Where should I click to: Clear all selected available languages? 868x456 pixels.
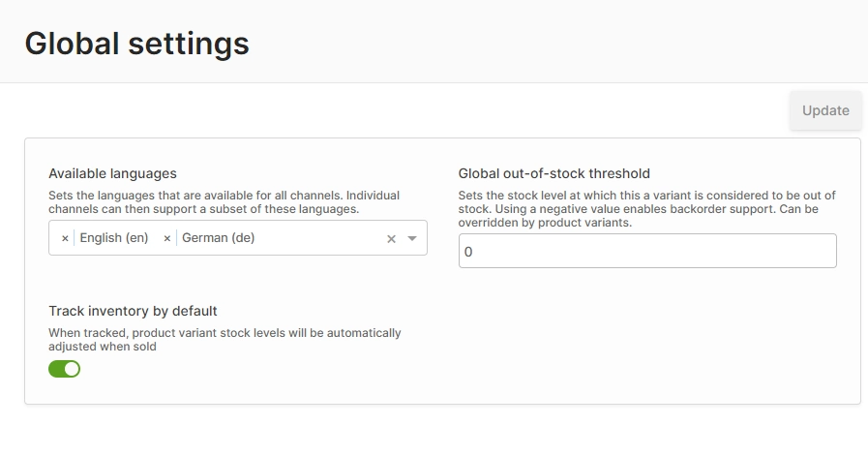[x=391, y=239]
